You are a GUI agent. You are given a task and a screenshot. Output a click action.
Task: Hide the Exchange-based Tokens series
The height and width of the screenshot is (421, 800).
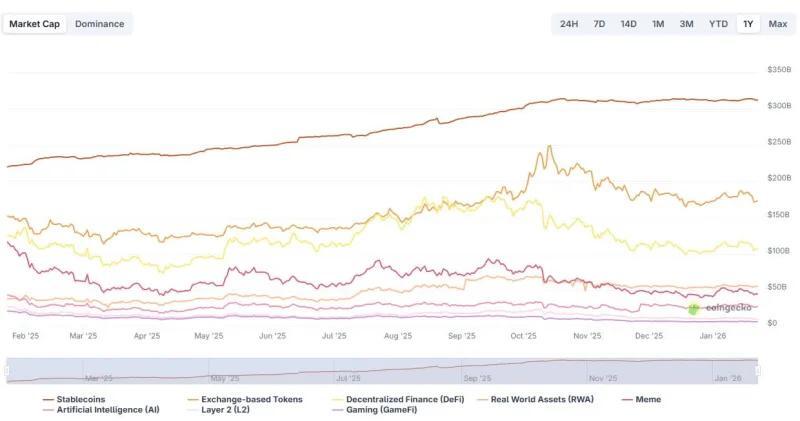click(244, 399)
